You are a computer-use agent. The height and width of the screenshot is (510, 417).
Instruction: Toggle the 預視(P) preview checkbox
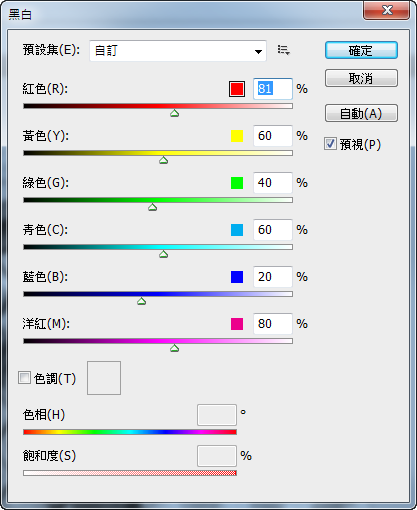coord(330,144)
